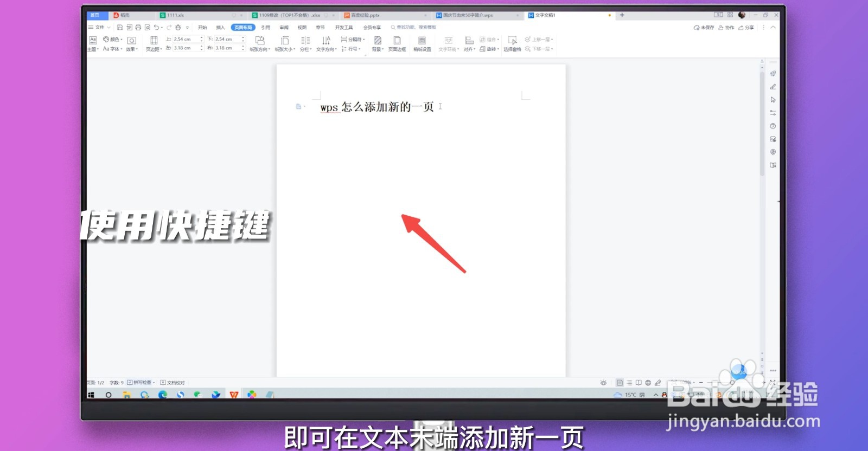Switch to page view icon in status bar

(x=620, y=383)
